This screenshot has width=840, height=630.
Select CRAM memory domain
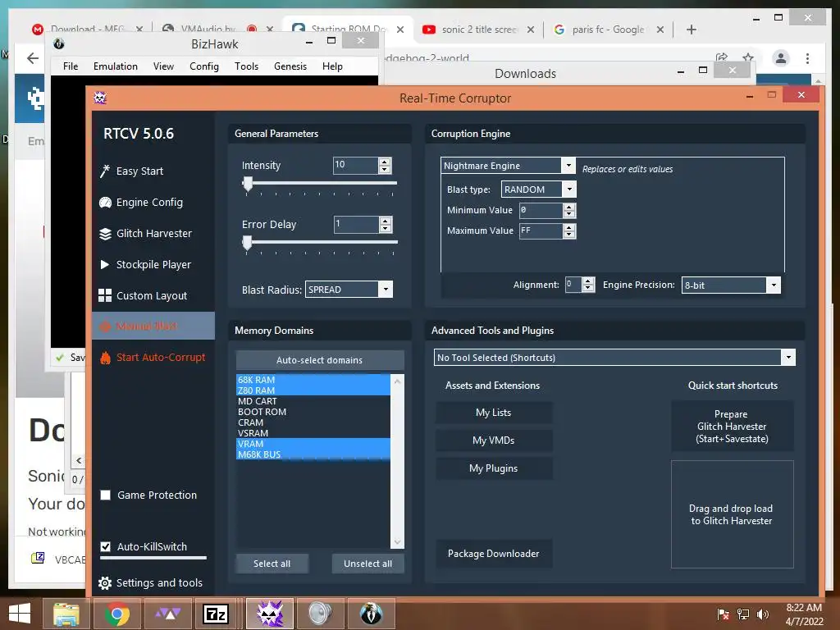tap(313, 422)
